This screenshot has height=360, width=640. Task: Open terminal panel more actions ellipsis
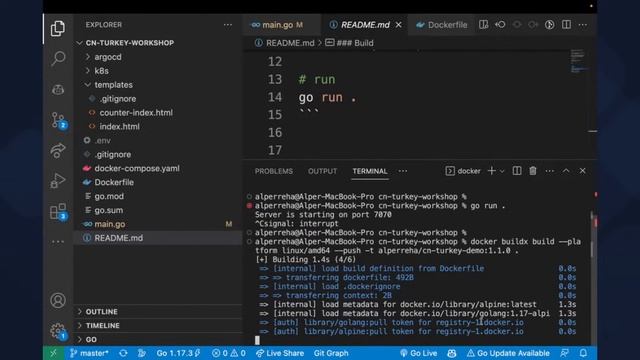pyautogui.click(x=550, y=171)
